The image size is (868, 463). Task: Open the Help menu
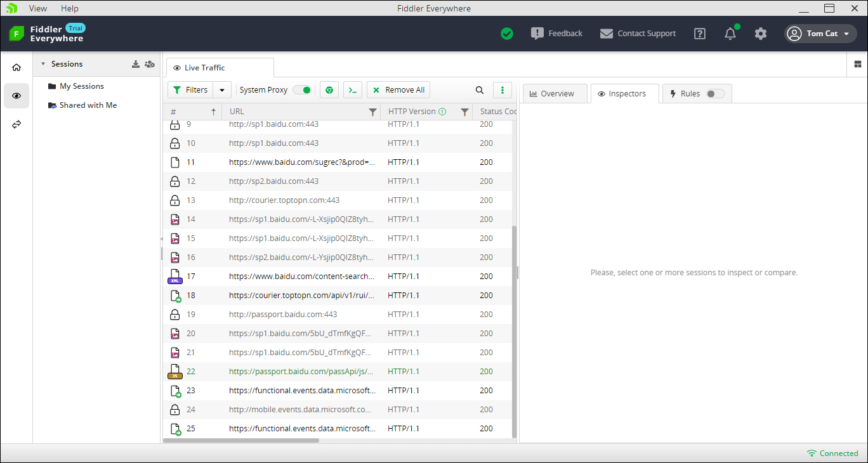pyautogui.click(x=70, y=8)
